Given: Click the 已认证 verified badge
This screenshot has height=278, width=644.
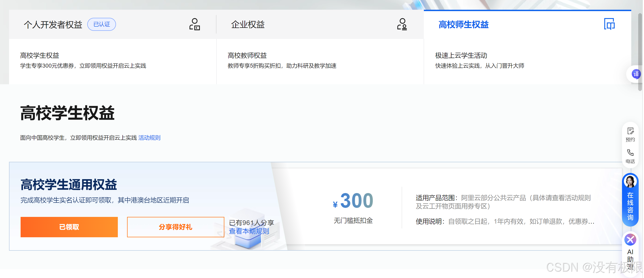Looking at the screenshot, I should [x=101, y=24].
